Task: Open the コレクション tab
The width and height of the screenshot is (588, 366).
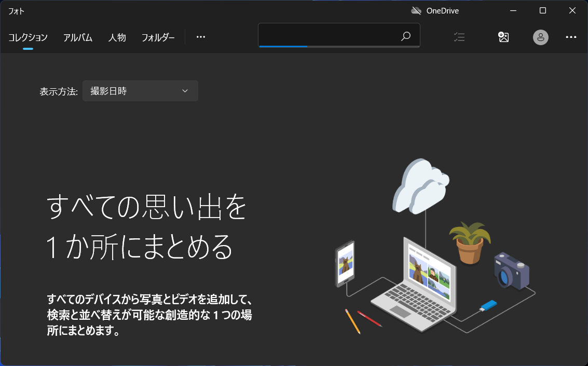Action: tap(28, 37)
